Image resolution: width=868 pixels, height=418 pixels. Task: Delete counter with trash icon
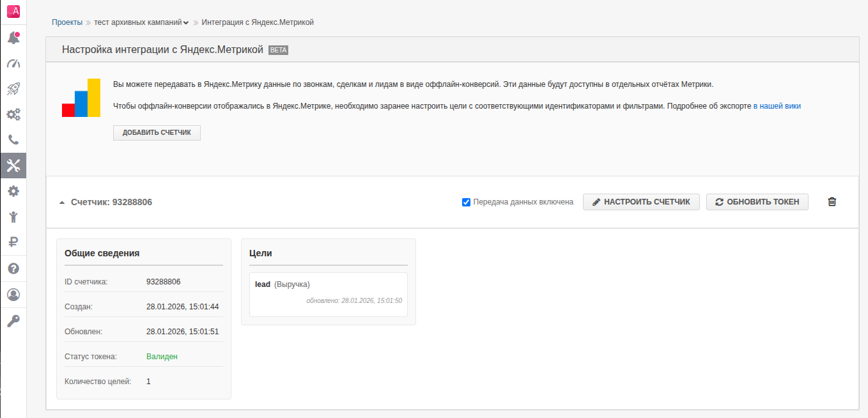[832, 202]
